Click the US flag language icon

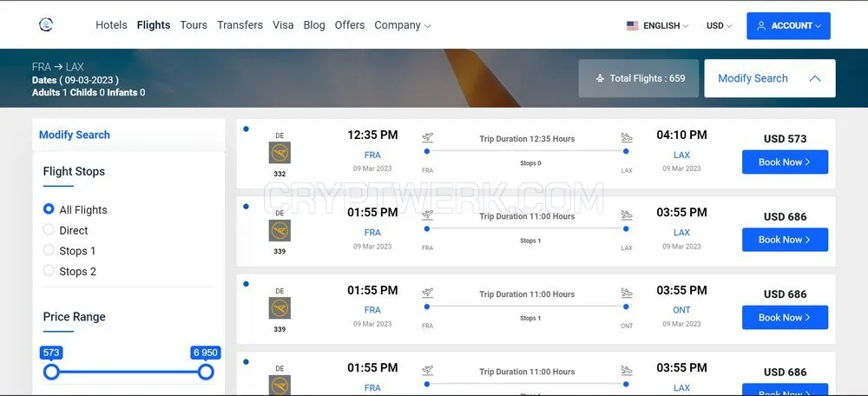point(632,25)
